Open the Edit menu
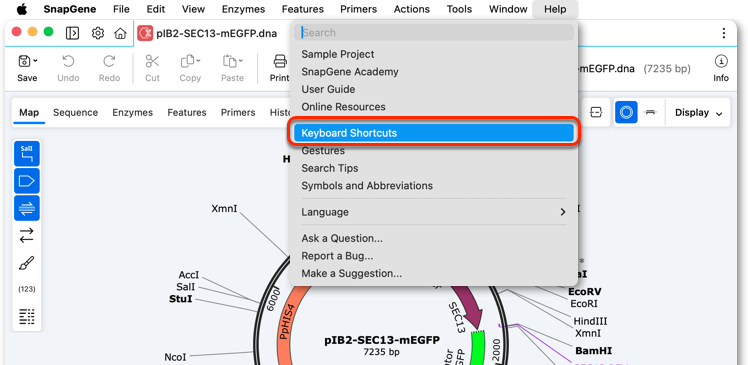Viewport: 748px width, 365px height. pos(156,9)
